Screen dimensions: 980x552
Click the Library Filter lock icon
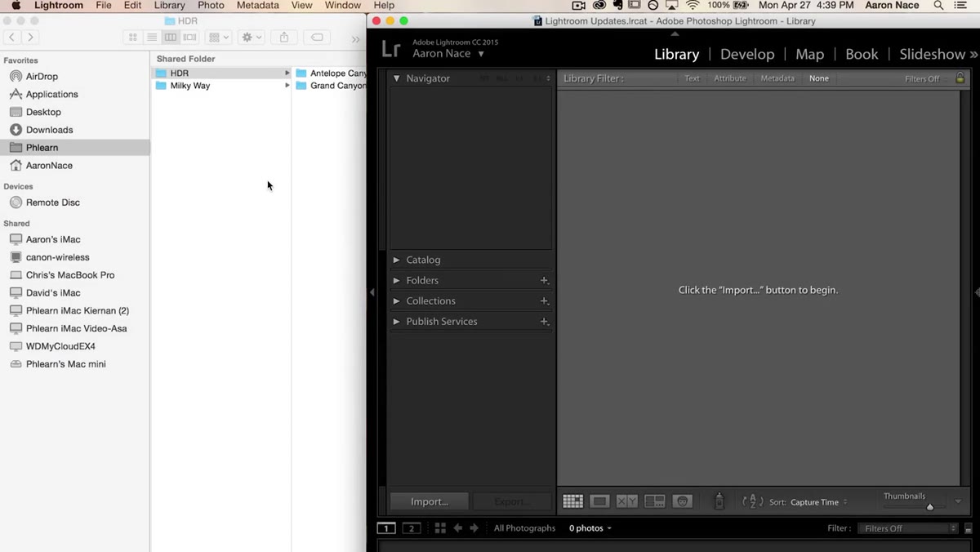click(960, 78)
